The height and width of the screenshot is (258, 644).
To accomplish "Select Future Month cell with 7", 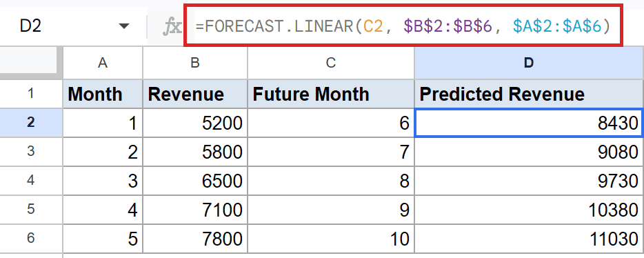I will (x=331, y=152).
